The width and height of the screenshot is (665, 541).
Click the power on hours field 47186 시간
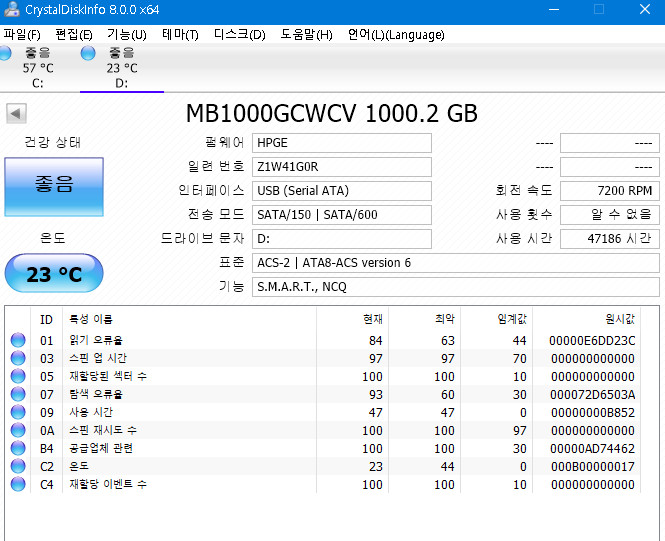(610, 239)
